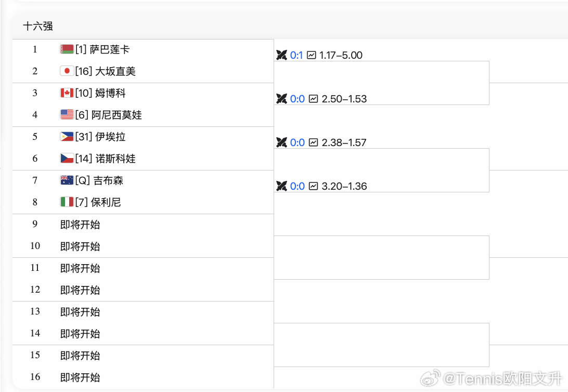
Task: Select player name [14] 诺斯科娃
Action: tap(104, 158)
